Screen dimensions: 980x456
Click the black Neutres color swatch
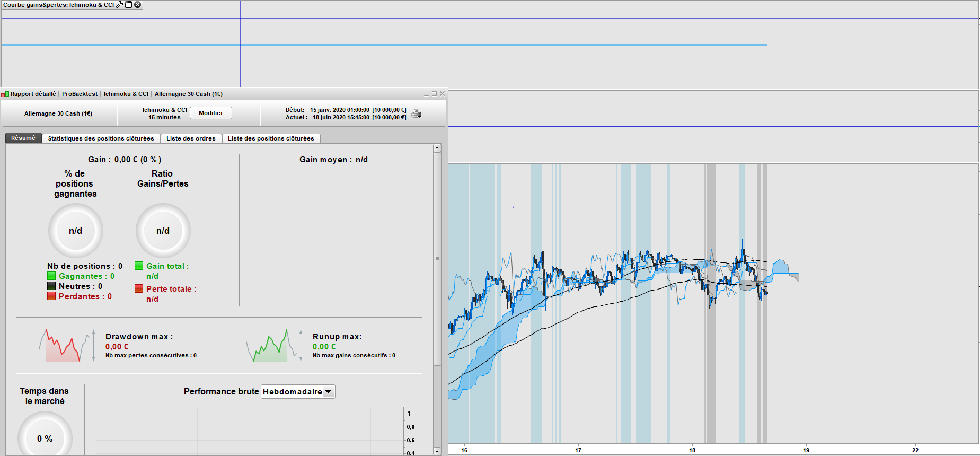click(x=51, y=286)
